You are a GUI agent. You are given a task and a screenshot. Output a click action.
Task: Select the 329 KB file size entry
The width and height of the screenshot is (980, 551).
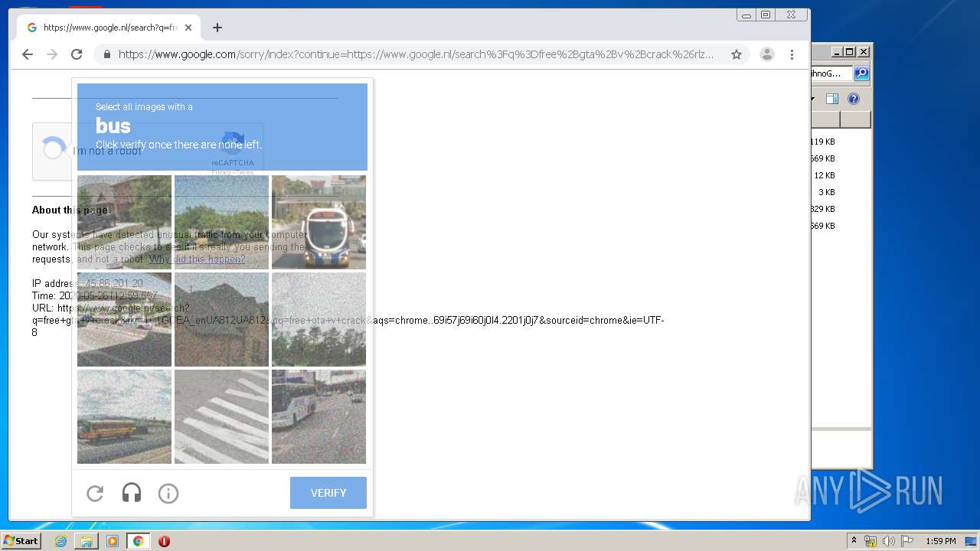(x=823, y=209)
